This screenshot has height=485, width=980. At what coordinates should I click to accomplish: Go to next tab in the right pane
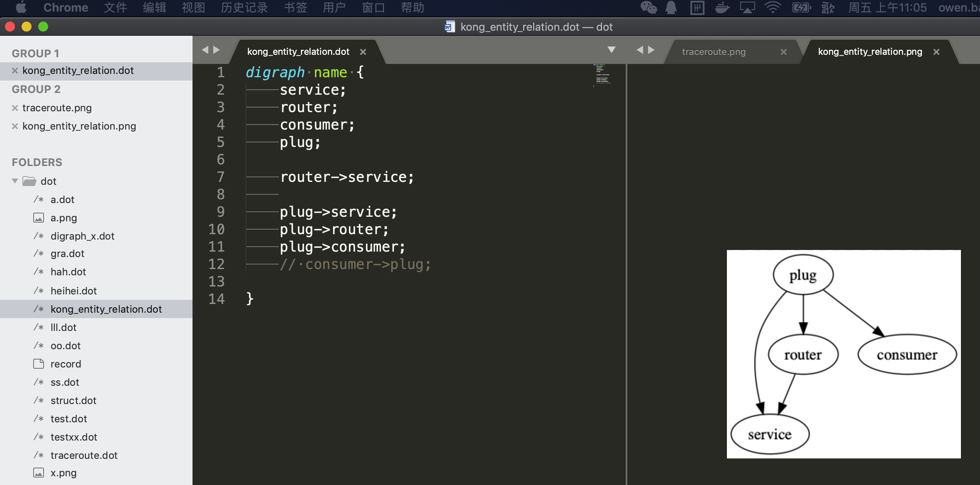tap(651, 50)
